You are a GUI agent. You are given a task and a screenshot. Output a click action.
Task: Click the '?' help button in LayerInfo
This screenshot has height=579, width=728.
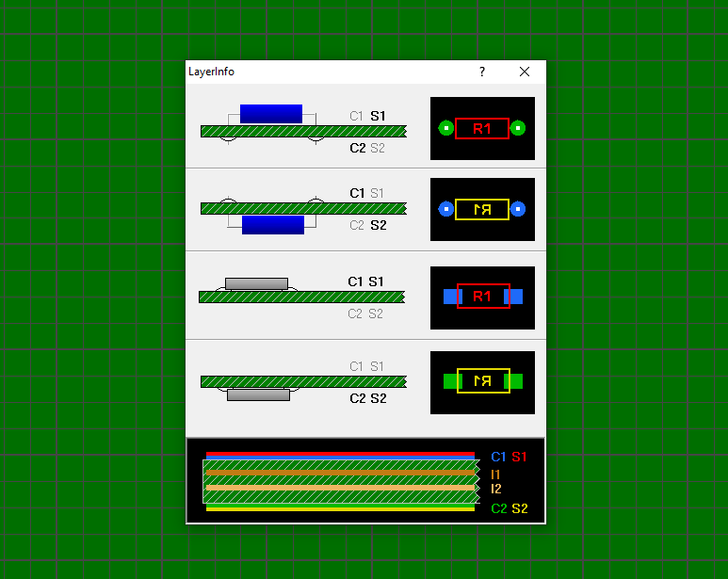coord(482,72)
